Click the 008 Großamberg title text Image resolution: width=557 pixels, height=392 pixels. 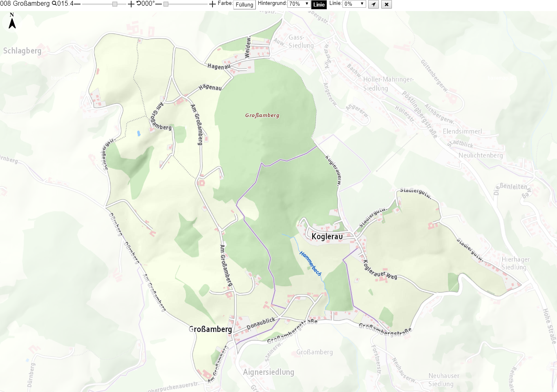point(25,4)
